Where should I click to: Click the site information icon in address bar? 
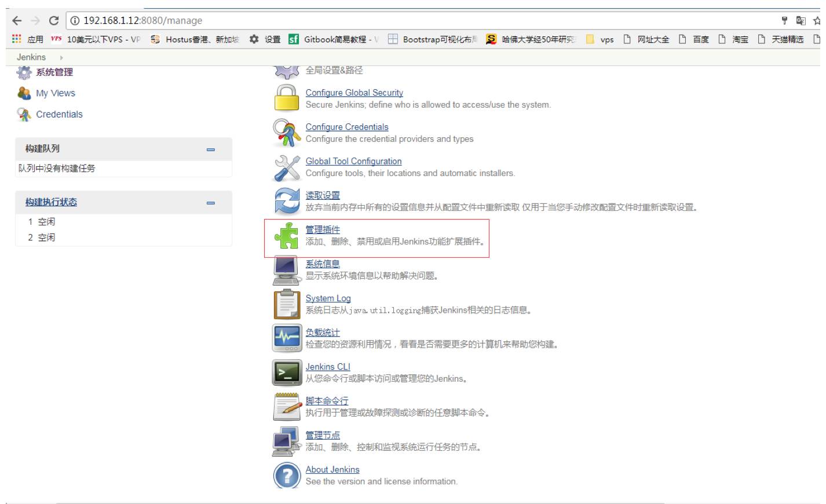tap(75, 21)
